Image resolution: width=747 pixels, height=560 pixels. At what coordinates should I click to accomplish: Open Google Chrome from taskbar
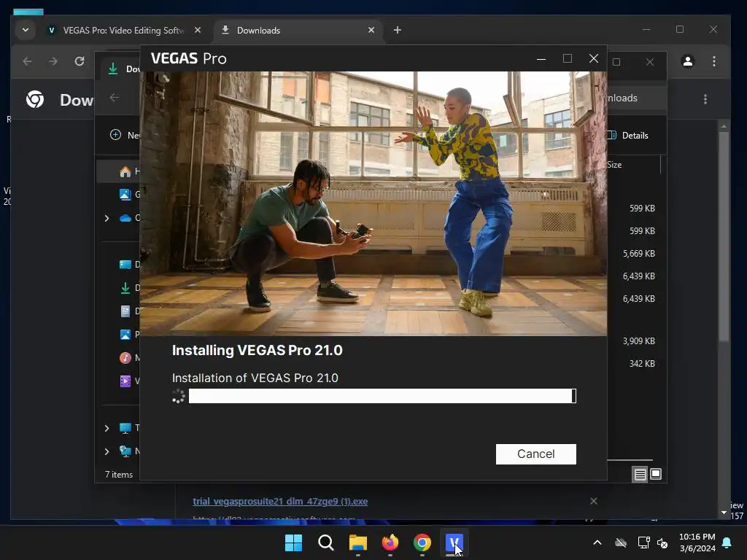(x=422, y=542)
